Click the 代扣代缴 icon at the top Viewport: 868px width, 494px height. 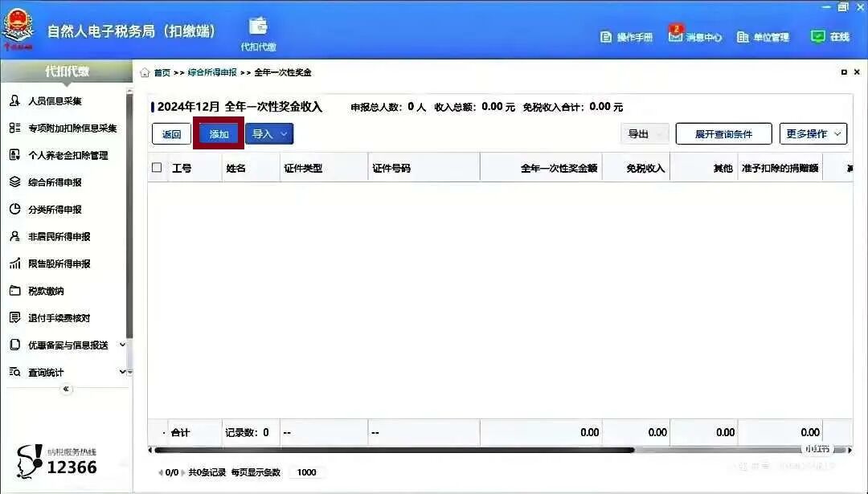click(x=258, y=30)
